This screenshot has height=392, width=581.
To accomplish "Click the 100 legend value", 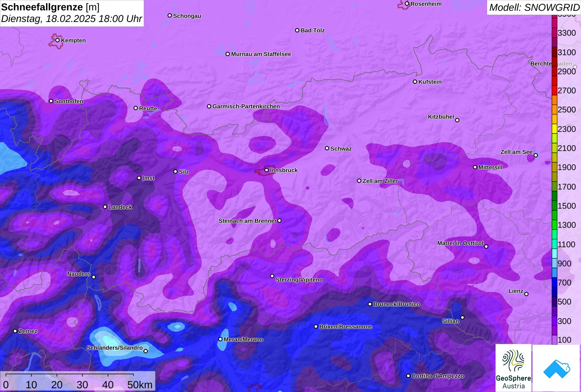I will (565, 340).
